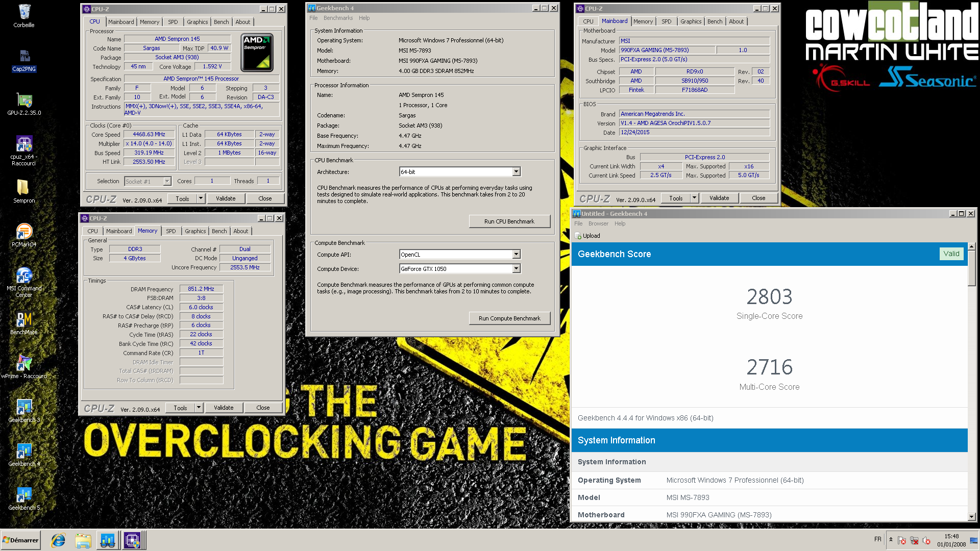Open SPD tab in CPU-Z Memory window

tap(170, 231)
